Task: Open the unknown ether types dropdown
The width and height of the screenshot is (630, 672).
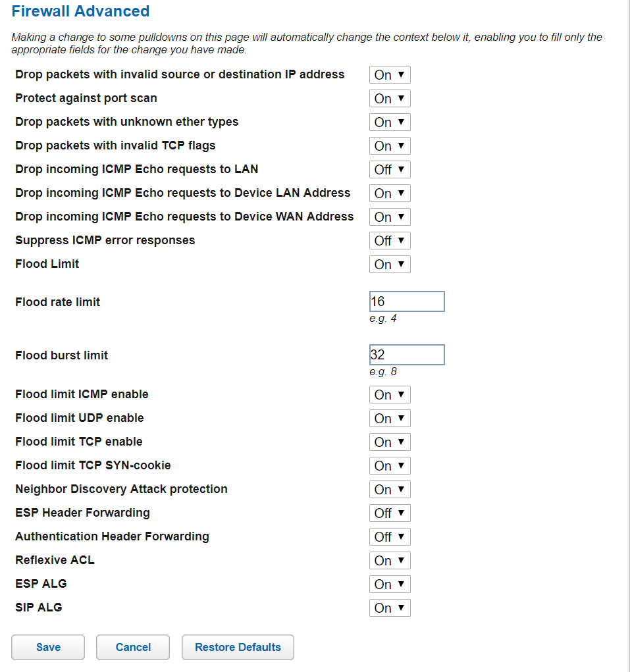Action: 389,122
